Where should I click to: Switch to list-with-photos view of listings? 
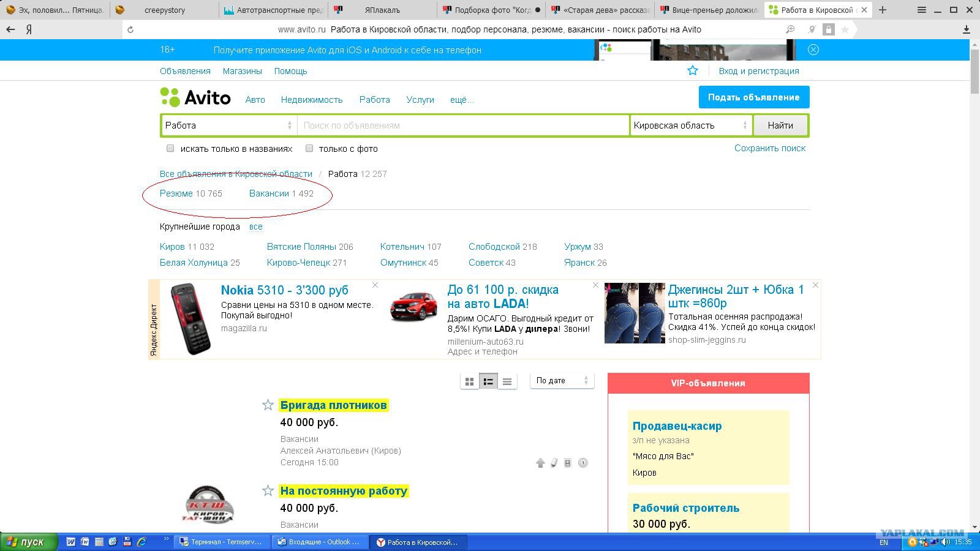point(488,381)
